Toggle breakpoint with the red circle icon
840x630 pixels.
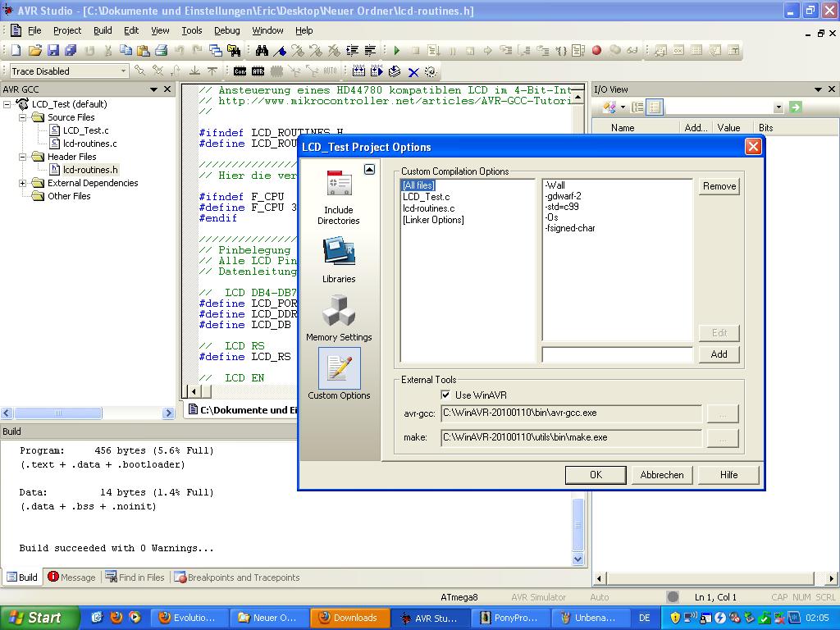click(x=596, y=50)
